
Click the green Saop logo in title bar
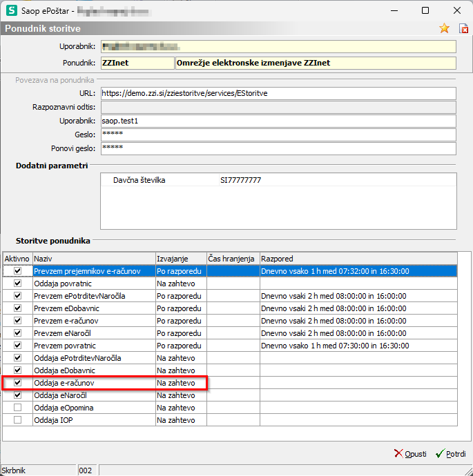pyautogui.click(x=12, y=10)
